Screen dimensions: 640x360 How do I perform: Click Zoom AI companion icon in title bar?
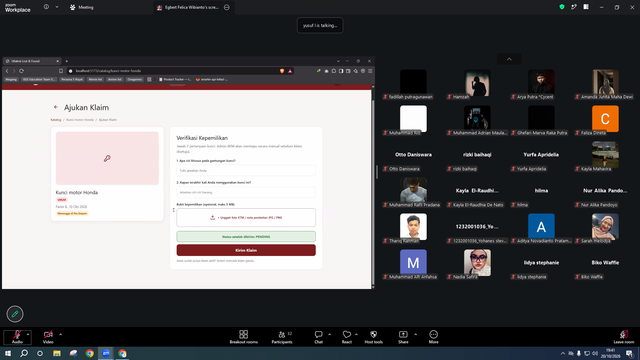pyautogui.click(x=574, y=7)
